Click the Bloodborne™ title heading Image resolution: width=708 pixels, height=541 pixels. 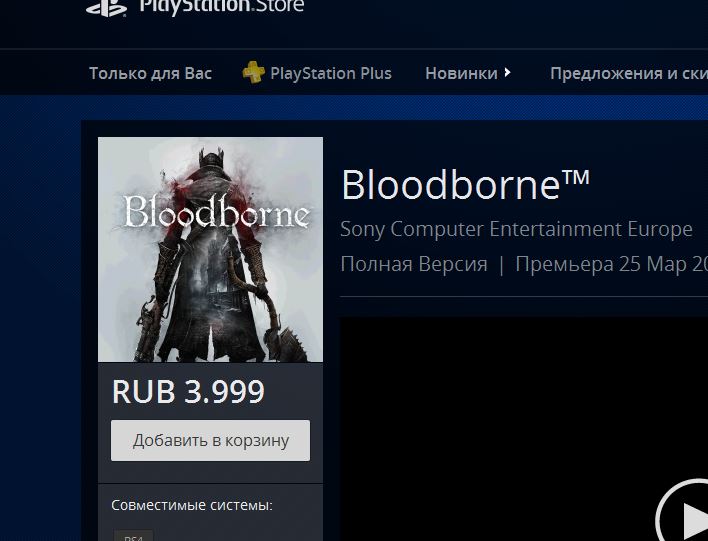pos(465,185)
